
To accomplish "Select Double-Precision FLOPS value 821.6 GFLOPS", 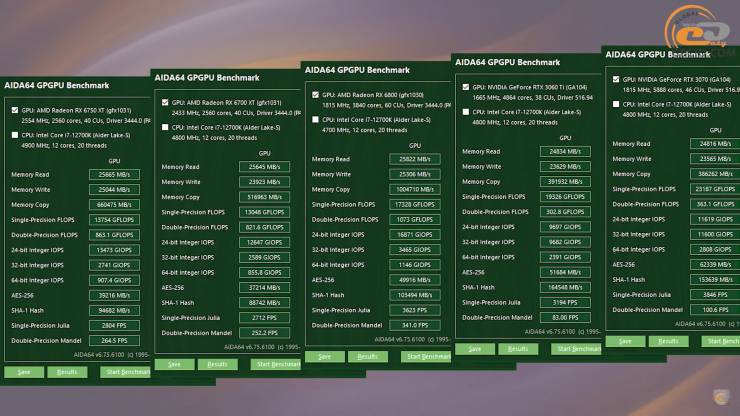I will 264,228.
